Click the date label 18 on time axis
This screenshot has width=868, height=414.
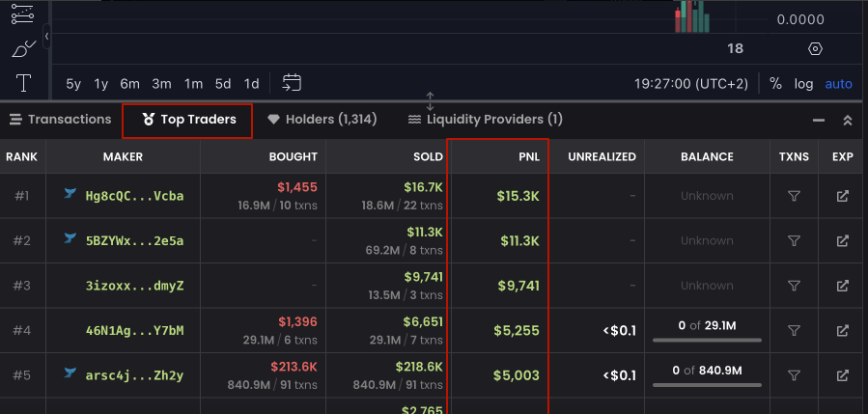click(735, 48)
